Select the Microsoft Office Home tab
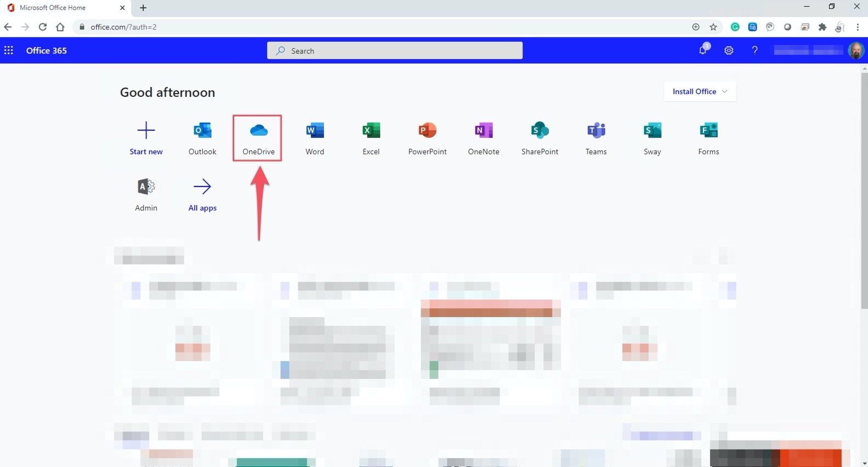Image resolution: width=868 pixels, height=467 pixels. tap(66, 8)
